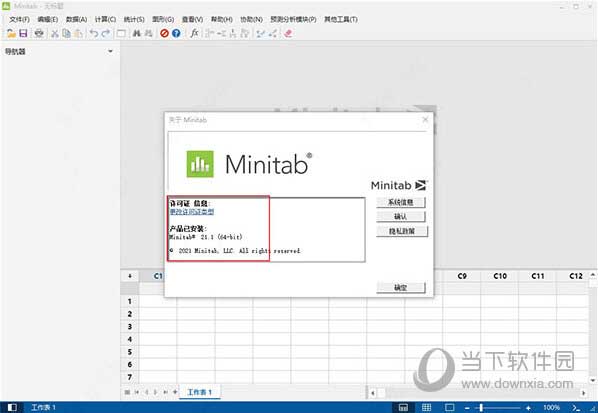Click the Cut scissors icon
The height and width of the screenshot is (413, 598).
coord(55,34)
